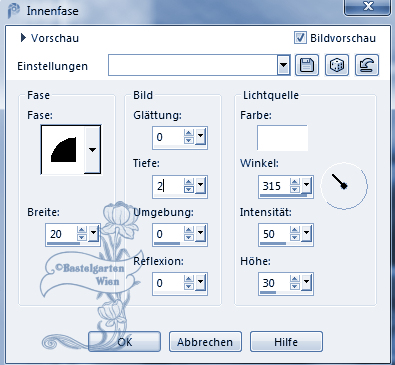The width and height of the screenshot is (395, 365).
Task: Click the Breite spinner arrows
Action: [82, 233]
